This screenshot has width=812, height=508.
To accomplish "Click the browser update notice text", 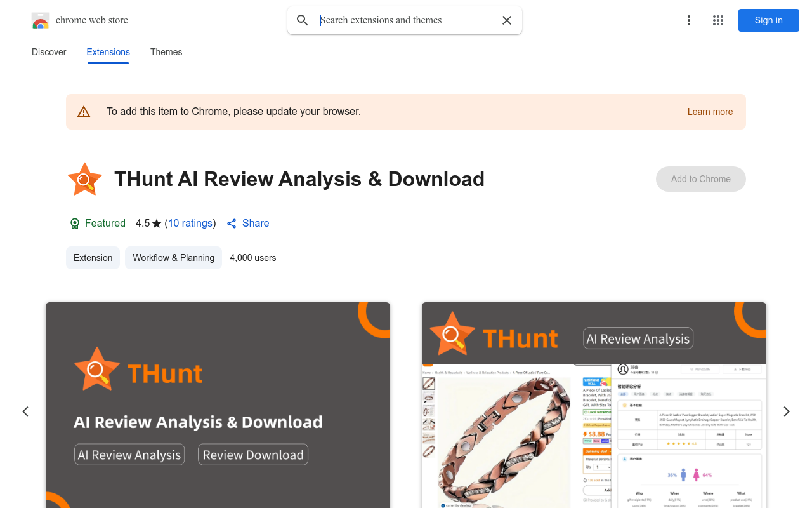I will pos(233,112).
